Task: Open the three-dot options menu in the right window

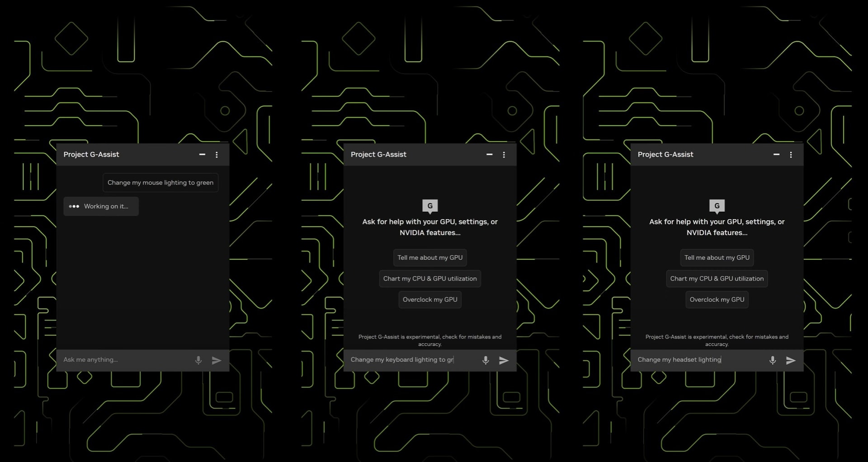Action: pyautogui.click(x=791, y=154)
